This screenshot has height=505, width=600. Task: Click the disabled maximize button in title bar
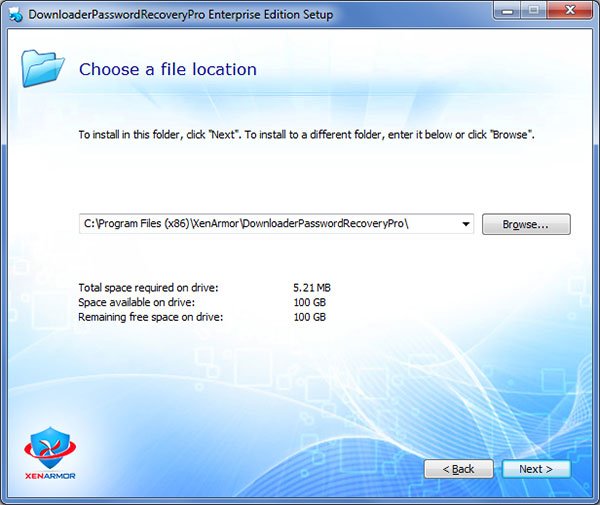click(534, 11)
